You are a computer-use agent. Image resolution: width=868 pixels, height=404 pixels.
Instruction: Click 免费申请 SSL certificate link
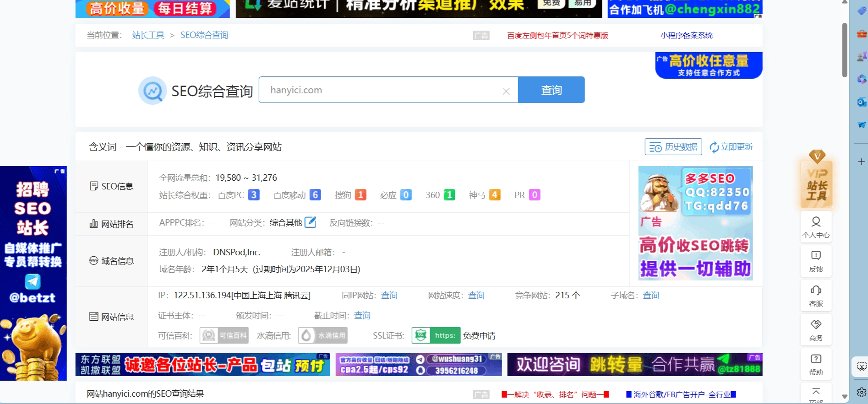click(x=479, y=336)
